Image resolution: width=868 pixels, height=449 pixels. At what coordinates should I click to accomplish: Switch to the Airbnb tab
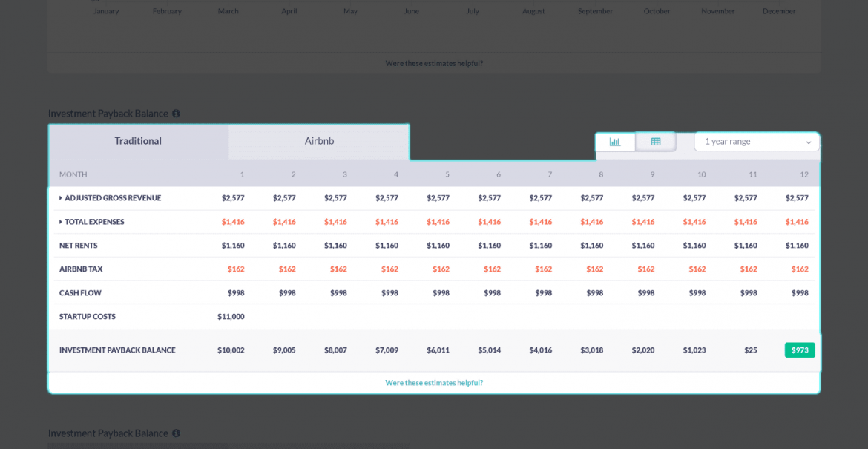[318, 141]
